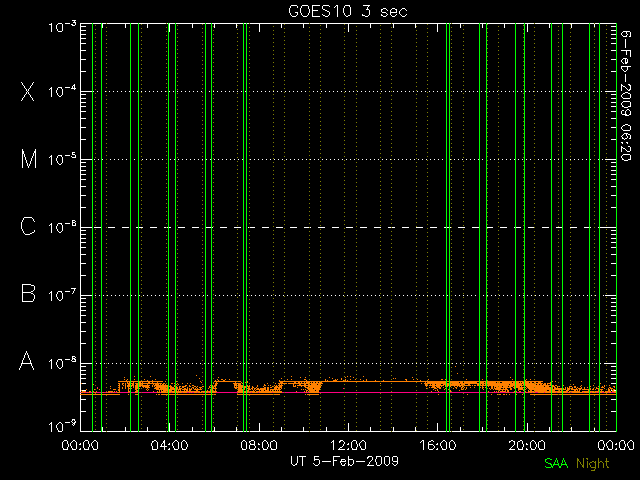Viewport: 640px width, 480px height.
Task: Click the 04:00 time axis label
Action: (x=169, y=445)
